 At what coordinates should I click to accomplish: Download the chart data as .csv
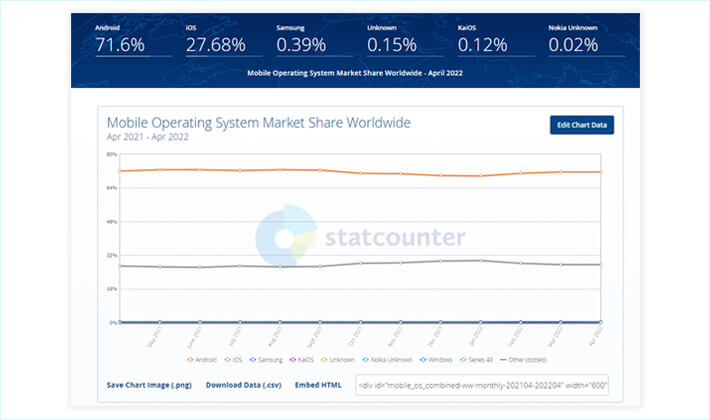244,385
